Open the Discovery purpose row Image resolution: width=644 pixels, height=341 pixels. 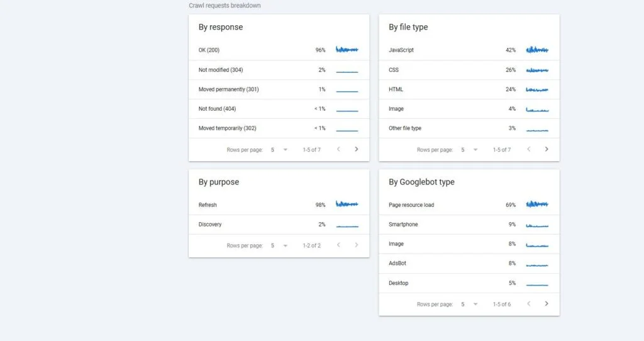pyautogui.click(x=279, y=225)
